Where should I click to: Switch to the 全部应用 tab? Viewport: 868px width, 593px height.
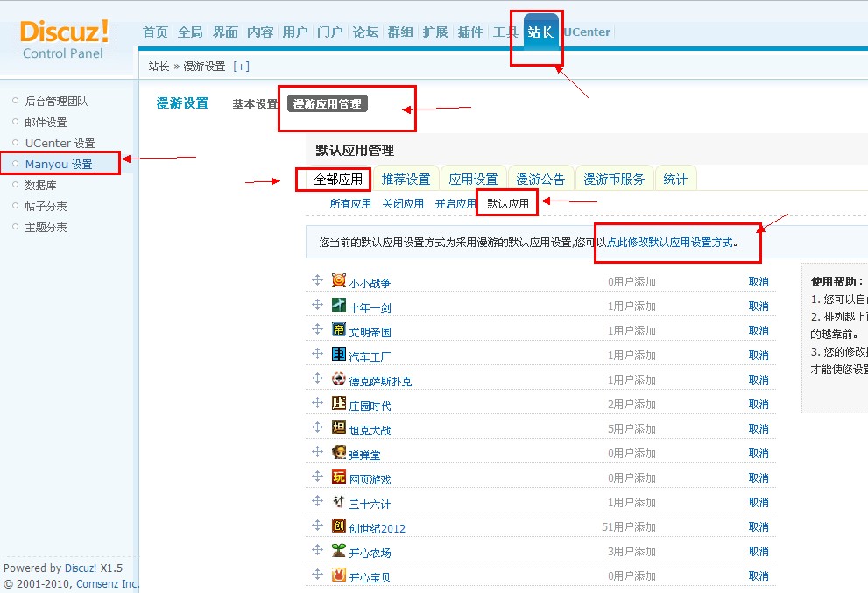[x=338, y=180]
